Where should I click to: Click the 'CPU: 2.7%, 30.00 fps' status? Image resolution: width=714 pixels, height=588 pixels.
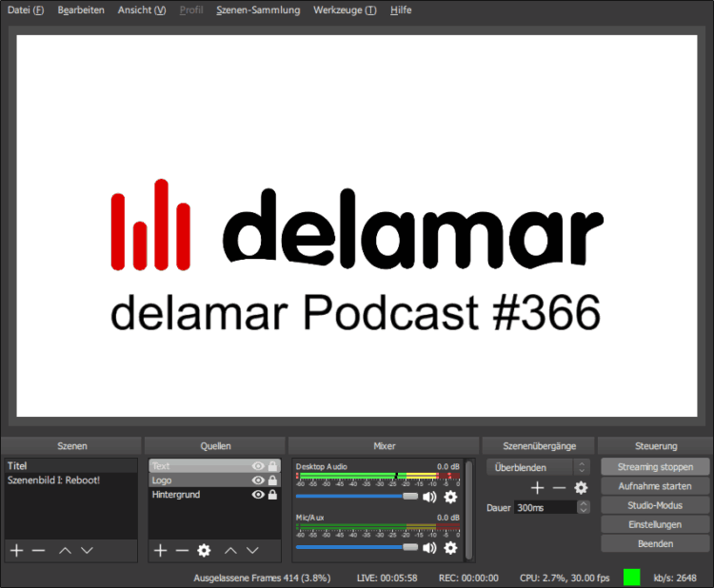(565, 578)
